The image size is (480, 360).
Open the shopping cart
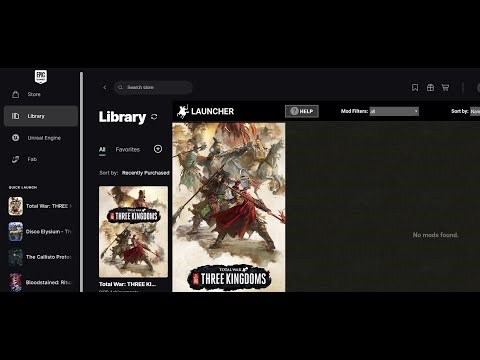(445, 87)
